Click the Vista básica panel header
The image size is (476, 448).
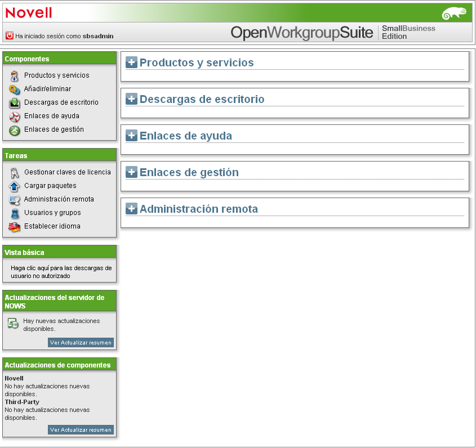tap(60, 252)
